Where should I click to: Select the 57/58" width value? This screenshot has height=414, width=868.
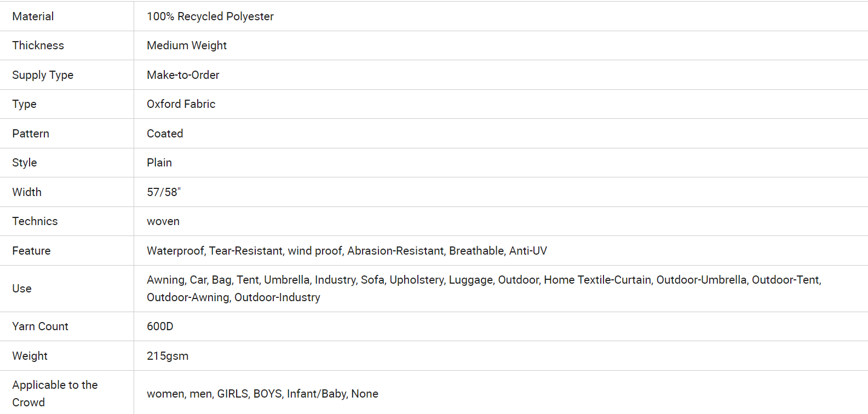click(x=164, y=192)
